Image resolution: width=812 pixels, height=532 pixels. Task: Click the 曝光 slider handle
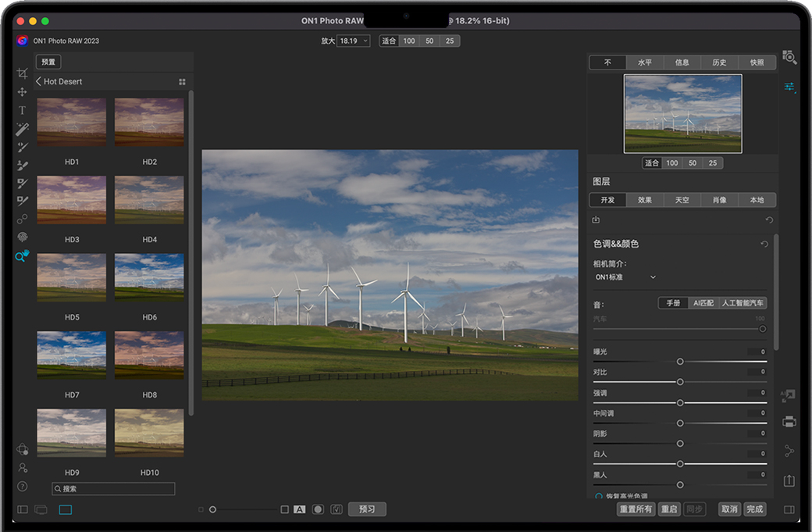click(680, 362)
